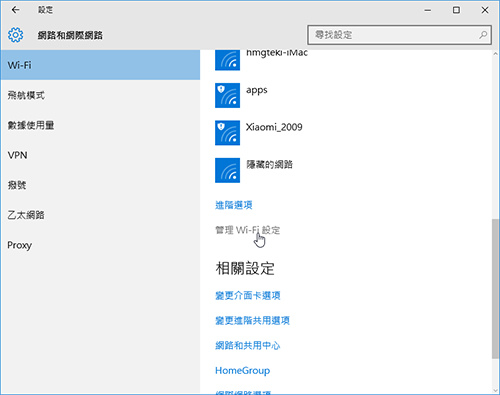Go back using the back arrow

(15, 10)
